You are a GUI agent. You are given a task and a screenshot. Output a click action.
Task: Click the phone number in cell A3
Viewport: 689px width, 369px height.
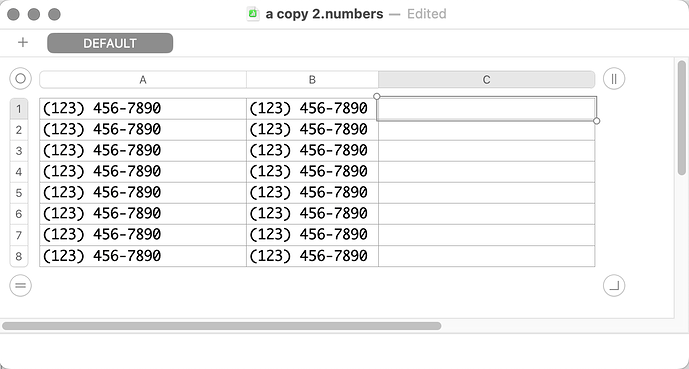(102, 151)
